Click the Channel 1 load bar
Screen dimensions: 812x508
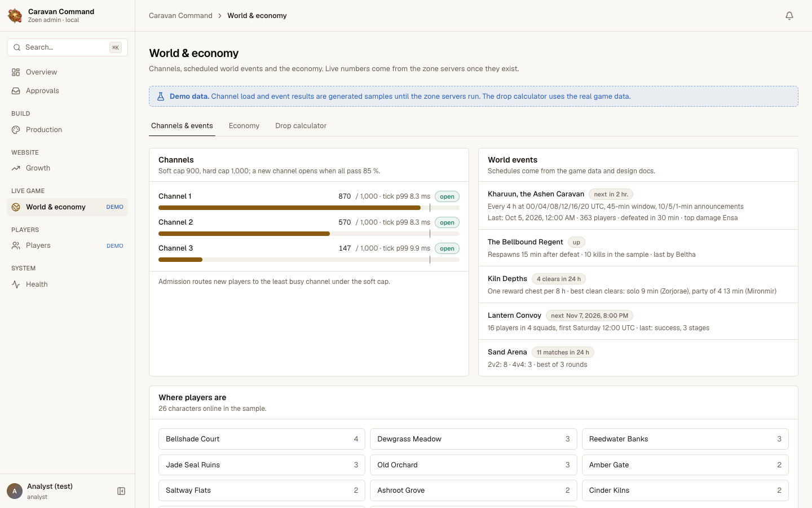309,208
